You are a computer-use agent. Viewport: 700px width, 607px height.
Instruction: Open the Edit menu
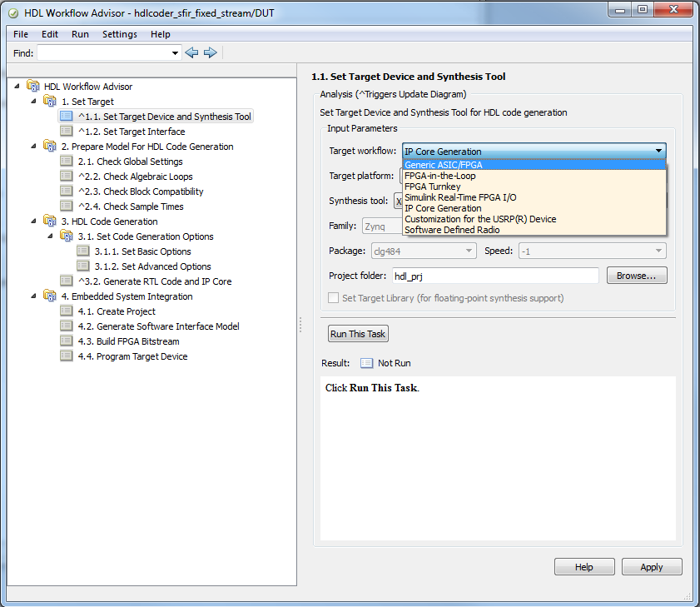(50, 34)
